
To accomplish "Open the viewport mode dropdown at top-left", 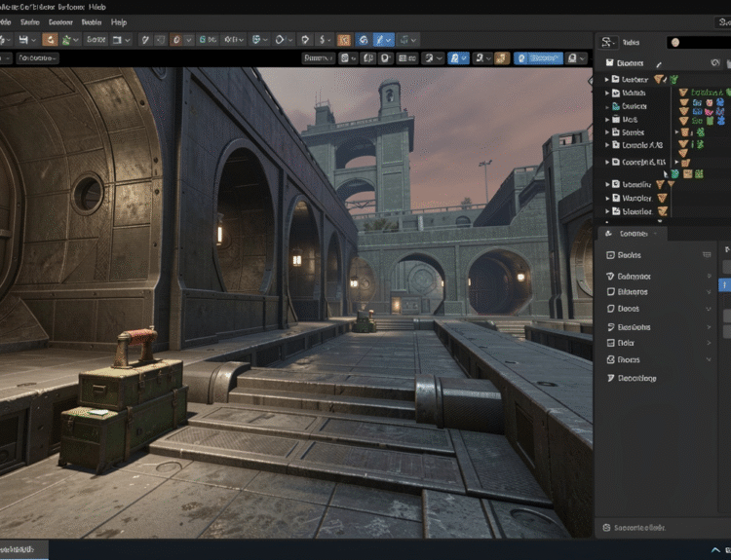I will [x=37, y=58].
